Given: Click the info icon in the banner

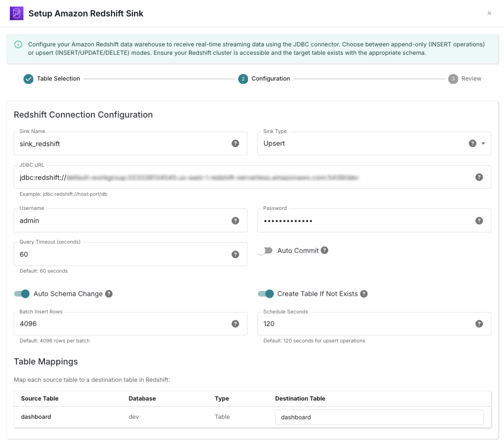Looking at the screenshot, I should tap(18, 45).
